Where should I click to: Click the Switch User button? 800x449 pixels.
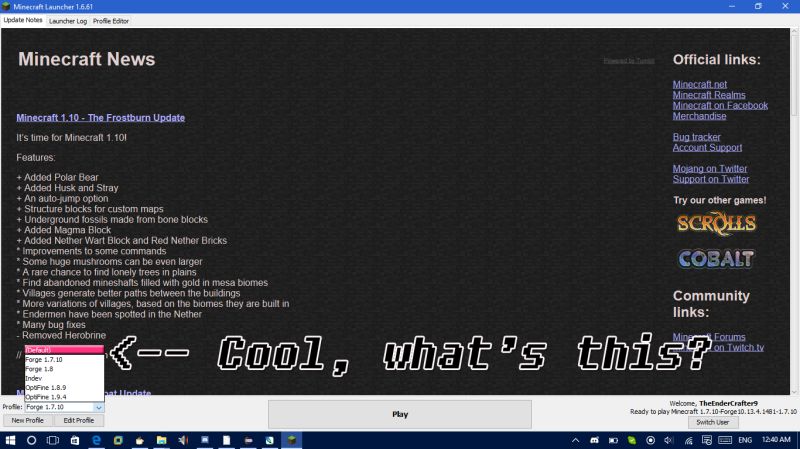713,422
